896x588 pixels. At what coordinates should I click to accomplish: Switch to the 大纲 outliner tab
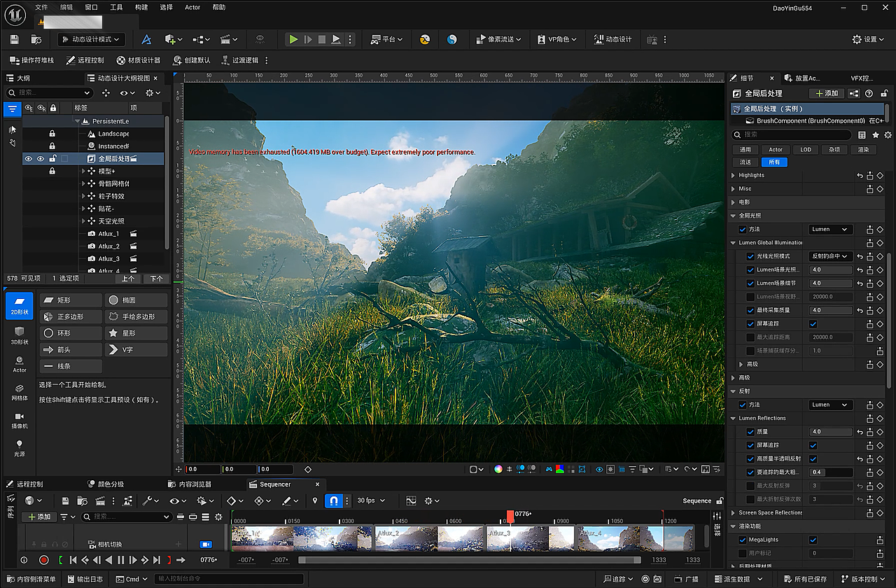19,78
